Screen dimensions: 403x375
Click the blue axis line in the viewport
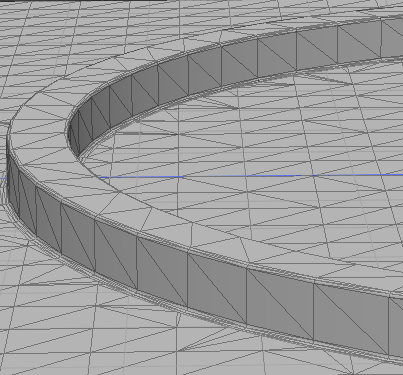250,176
